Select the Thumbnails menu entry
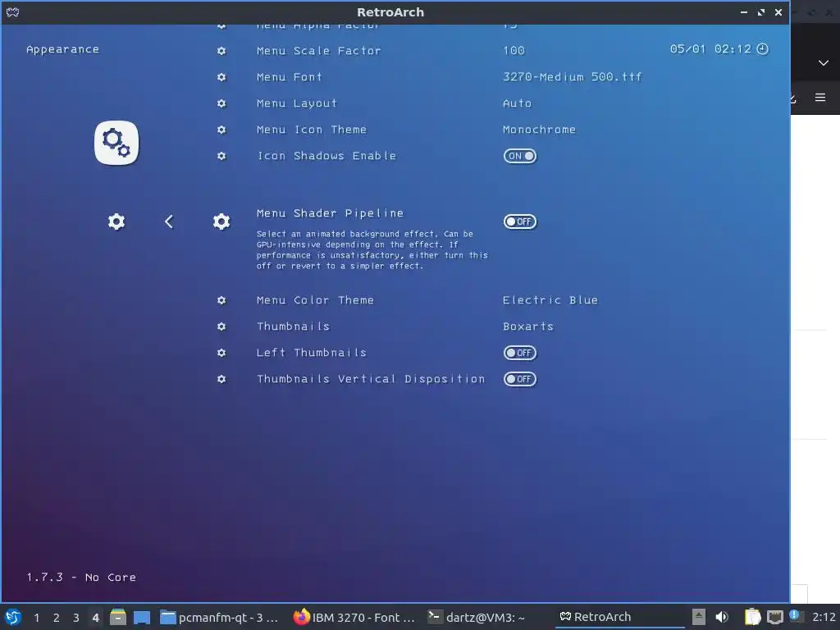Image resolution: width=840 pixels, height=630 pixels. tap(293, 326)
